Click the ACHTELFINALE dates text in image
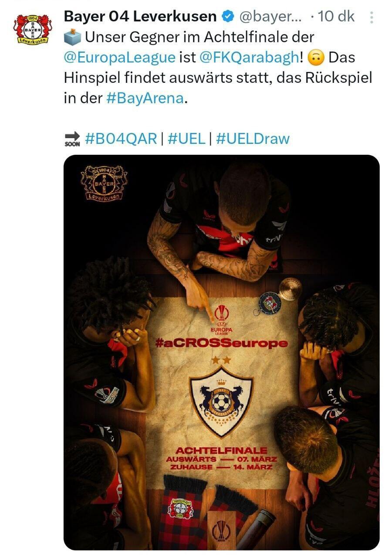 (221, 459)
